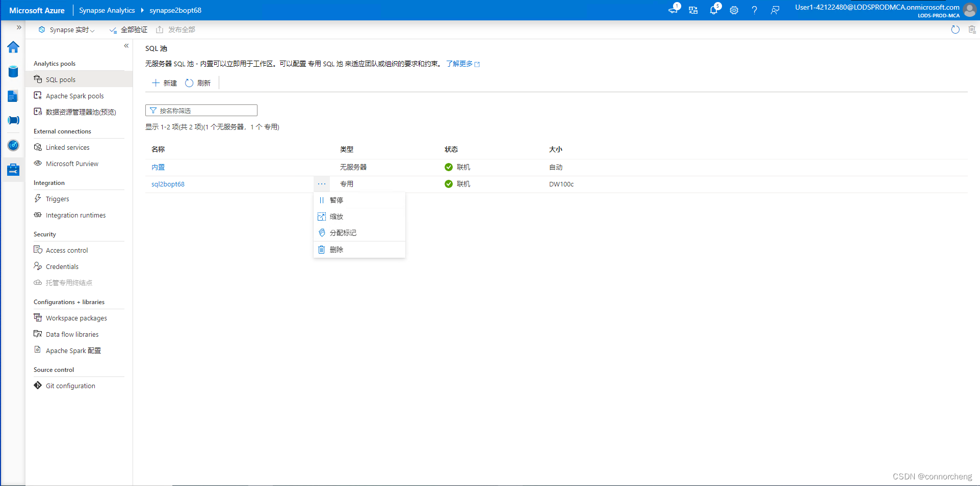The image size is (980, 486).
Task: Click Synapse Analytics breadcrumb
Action: (107, 10)
